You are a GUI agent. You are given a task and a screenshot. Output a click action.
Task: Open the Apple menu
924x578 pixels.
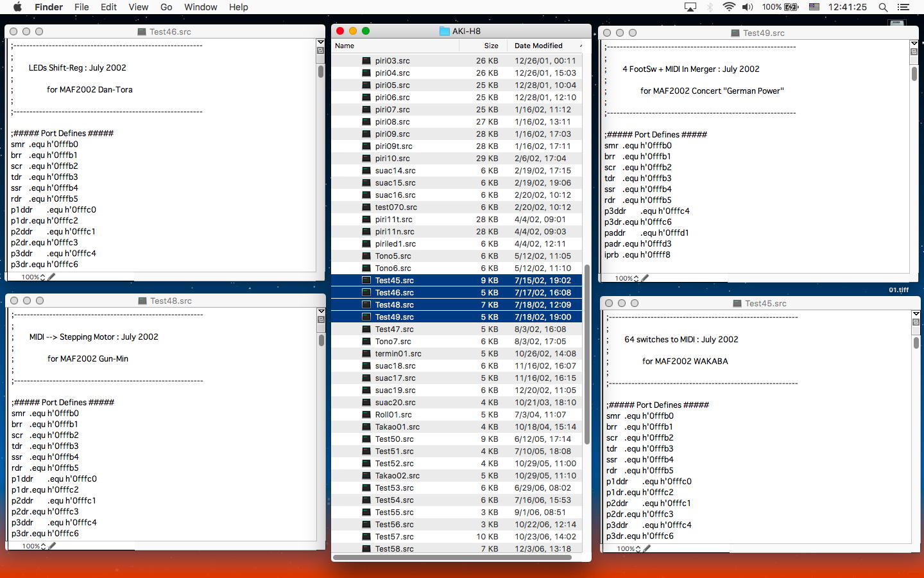pyautogui.click(x=17, y=7)
